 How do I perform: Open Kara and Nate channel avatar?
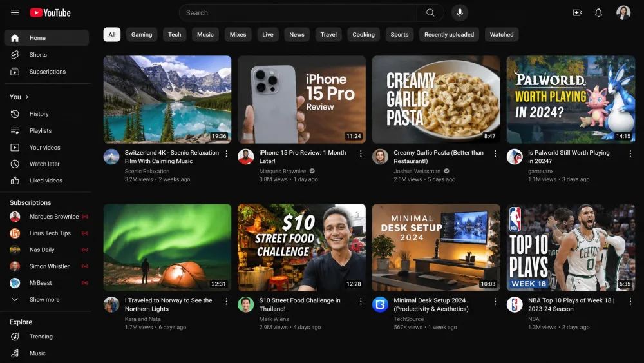click(x=111, y=304)
